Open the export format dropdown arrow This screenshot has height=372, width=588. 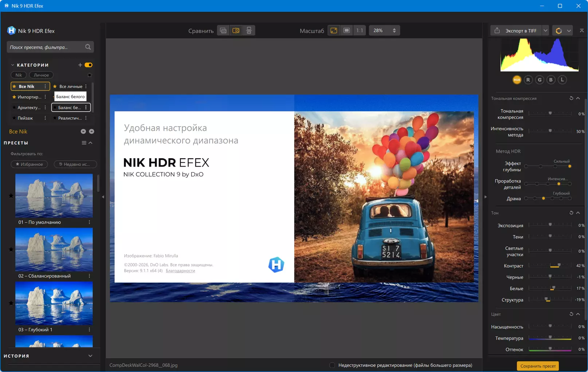[545, 31]
